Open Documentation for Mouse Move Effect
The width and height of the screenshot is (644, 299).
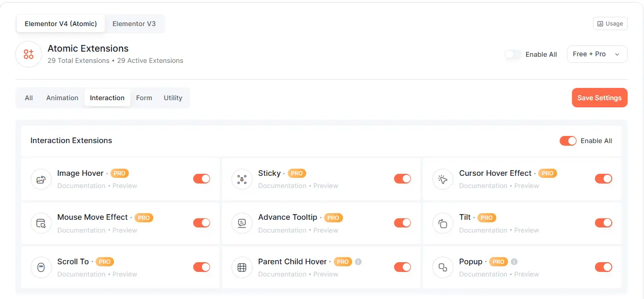click(x=81, y=230)
